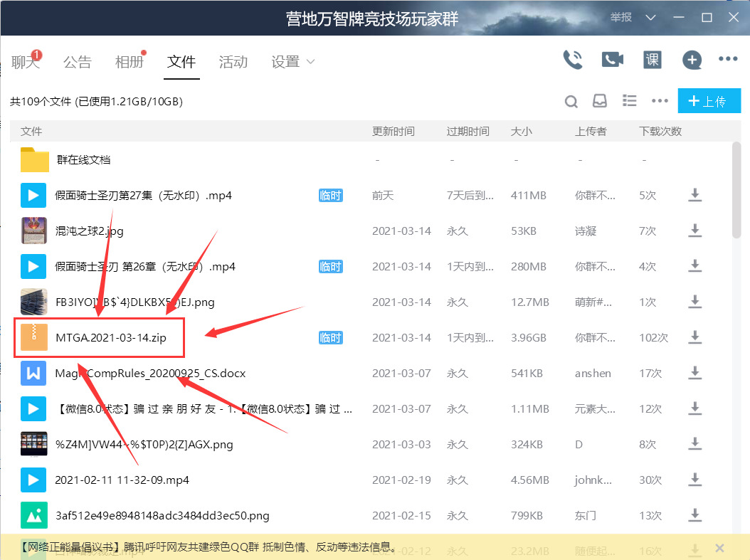The width and height of the screenshot is (750, 560).
Task: Download the %Z4M]VW44 png file
Action: [694, 444]
